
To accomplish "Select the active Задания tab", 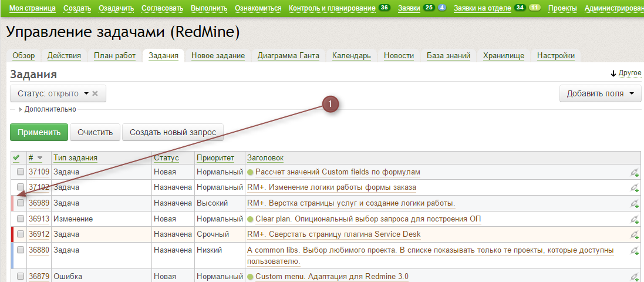I will pos(163,55).
